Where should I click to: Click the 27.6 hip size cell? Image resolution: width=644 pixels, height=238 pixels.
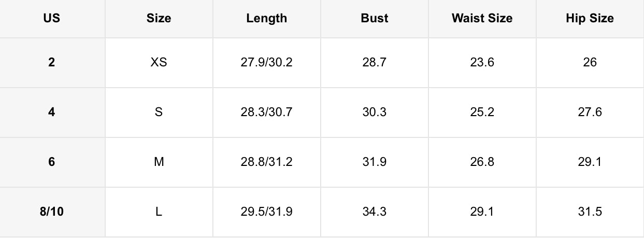pyautogui.click(x=590, y=112)
